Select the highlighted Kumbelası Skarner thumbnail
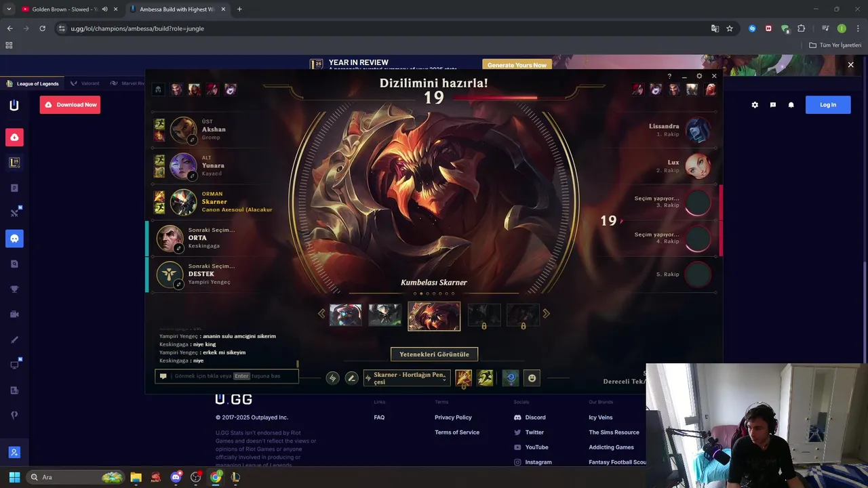Viewport: 868px width, 488px height. pyautogui.click(x=434, y=317)
